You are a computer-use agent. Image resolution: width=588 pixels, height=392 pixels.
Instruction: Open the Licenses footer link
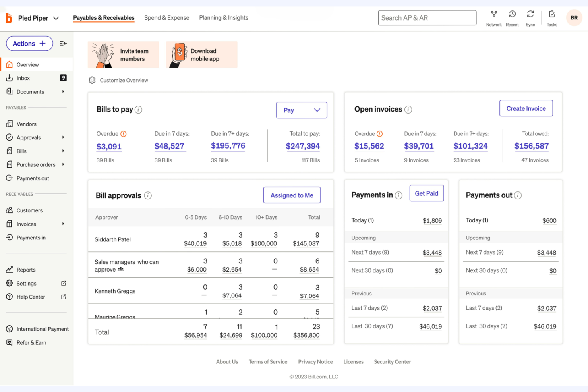point(353,362)
